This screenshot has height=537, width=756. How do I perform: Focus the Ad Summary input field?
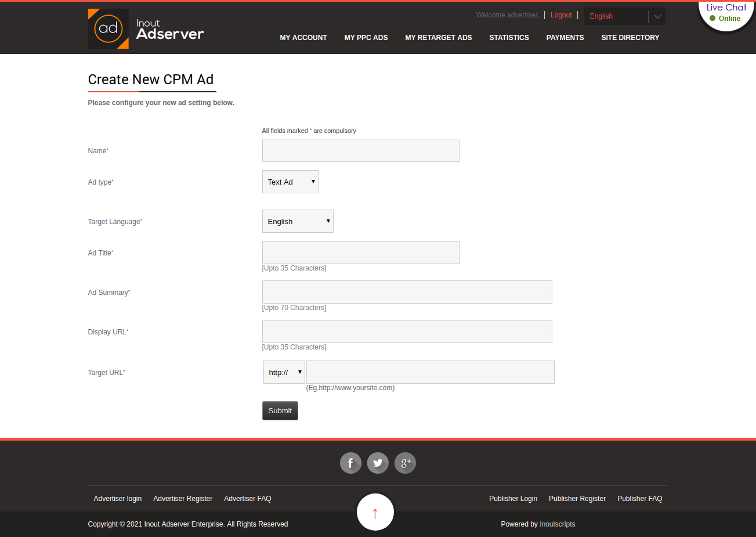(x=407, y=292)
